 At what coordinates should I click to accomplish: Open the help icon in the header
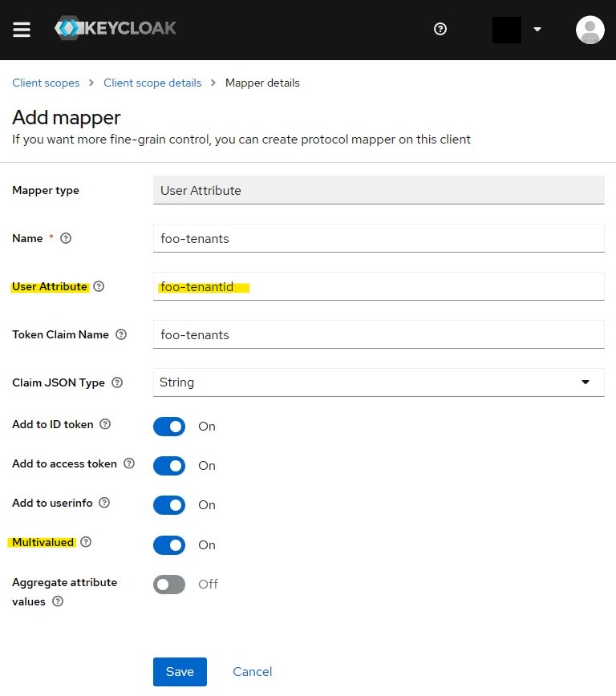(x=440, y=29)
